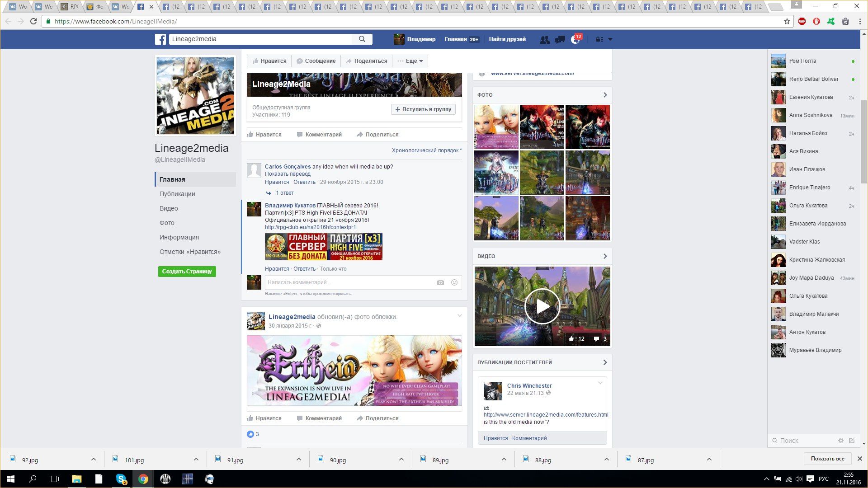Open messages icon in top bar
868x488 pixels.
click(560, 40)
